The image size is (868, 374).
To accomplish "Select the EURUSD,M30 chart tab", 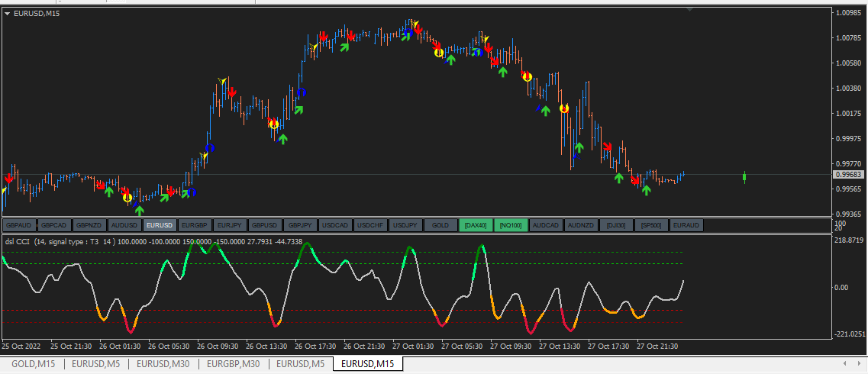I will click(x=163, y=363).
